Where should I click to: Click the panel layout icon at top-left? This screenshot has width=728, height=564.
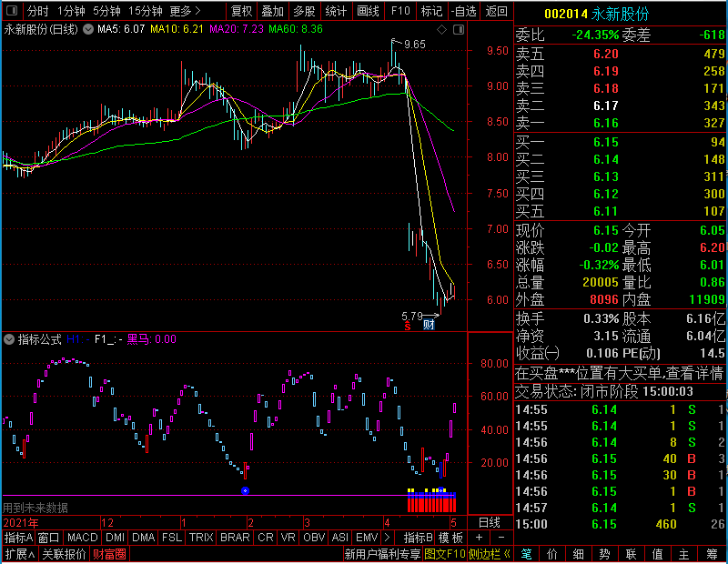[10, 11]
